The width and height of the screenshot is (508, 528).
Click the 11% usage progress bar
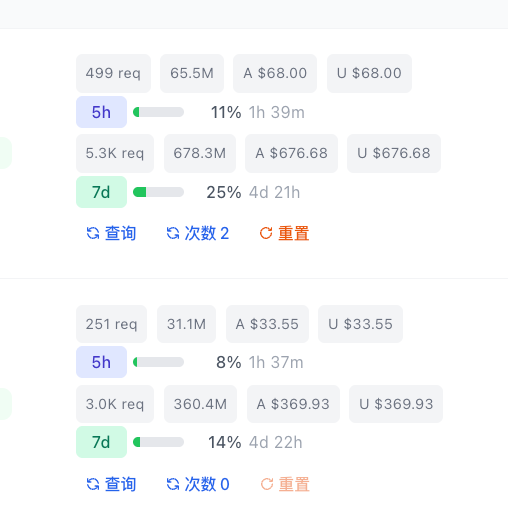point(159,112)
